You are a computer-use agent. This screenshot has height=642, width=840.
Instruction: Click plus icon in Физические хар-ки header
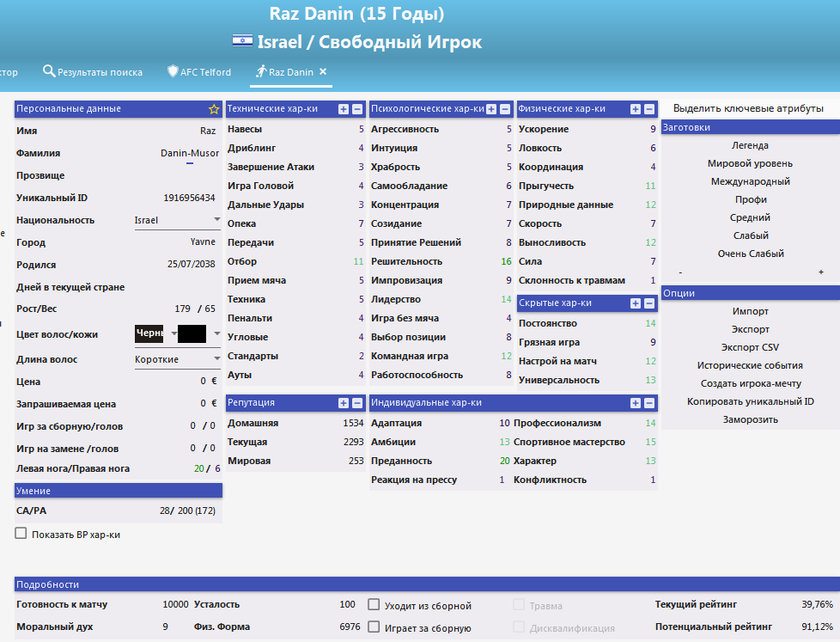pyautogui.click(x=636, y=109)
